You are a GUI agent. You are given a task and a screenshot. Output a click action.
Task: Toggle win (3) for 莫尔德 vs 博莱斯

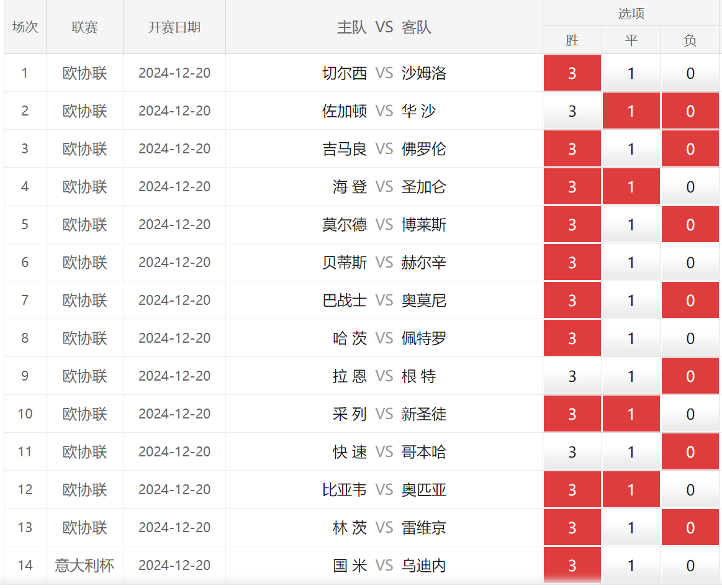coord(572,224)
